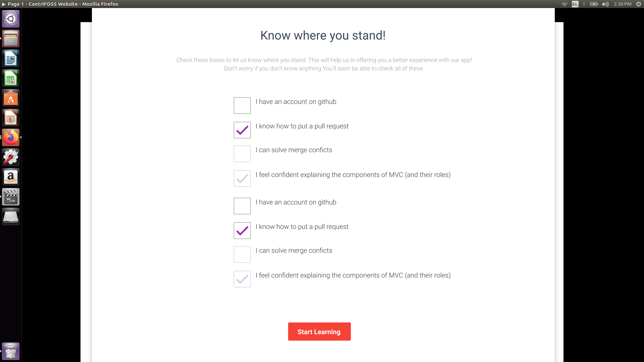Open the 2:30 PM clock menu
Screen dimensions: 644x362
(623, 4)
